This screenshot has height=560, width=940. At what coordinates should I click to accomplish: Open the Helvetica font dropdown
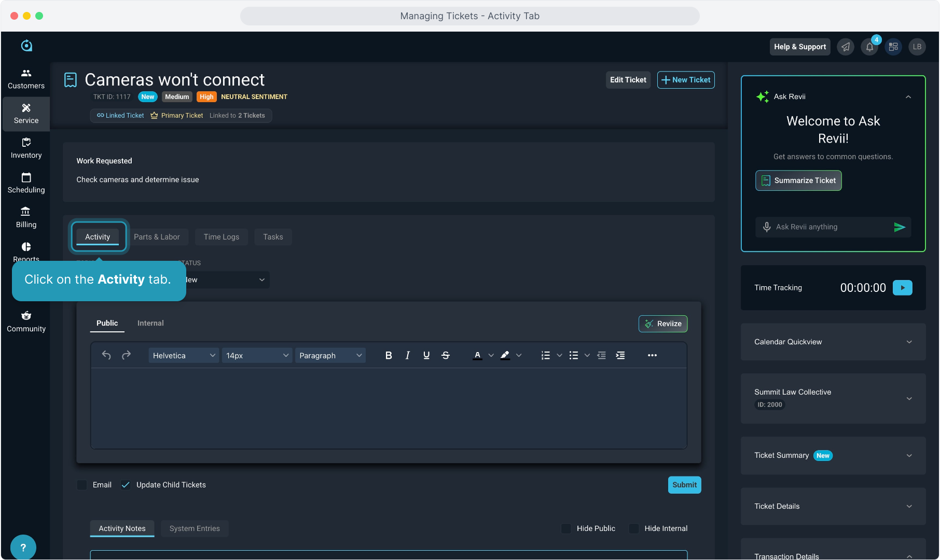(x=184, y=355)
